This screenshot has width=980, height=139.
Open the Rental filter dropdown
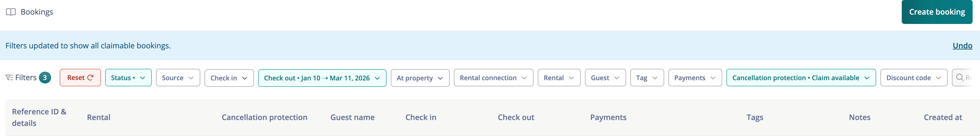(x=559, y=78)
